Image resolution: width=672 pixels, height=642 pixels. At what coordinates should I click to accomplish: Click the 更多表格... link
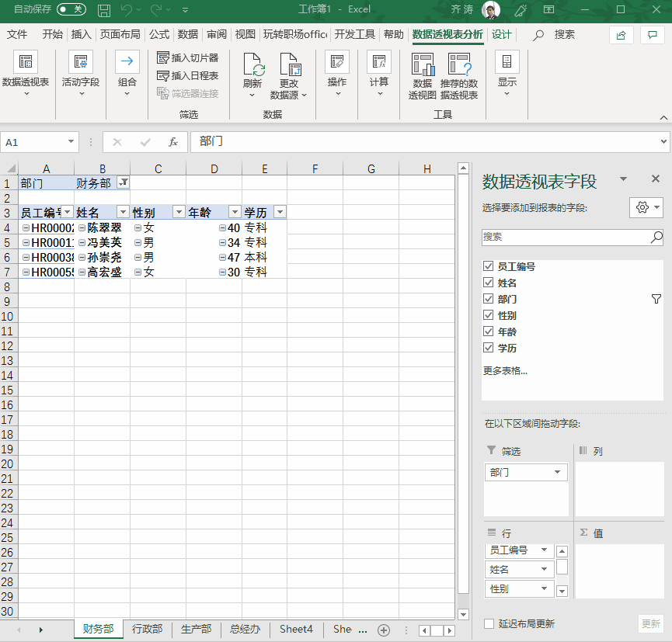click(505, 371)
